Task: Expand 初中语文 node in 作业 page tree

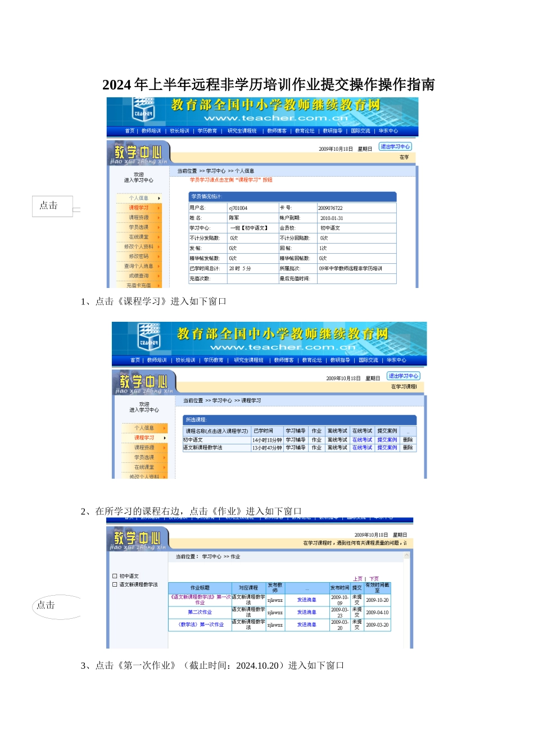Action: coord(115,576)
